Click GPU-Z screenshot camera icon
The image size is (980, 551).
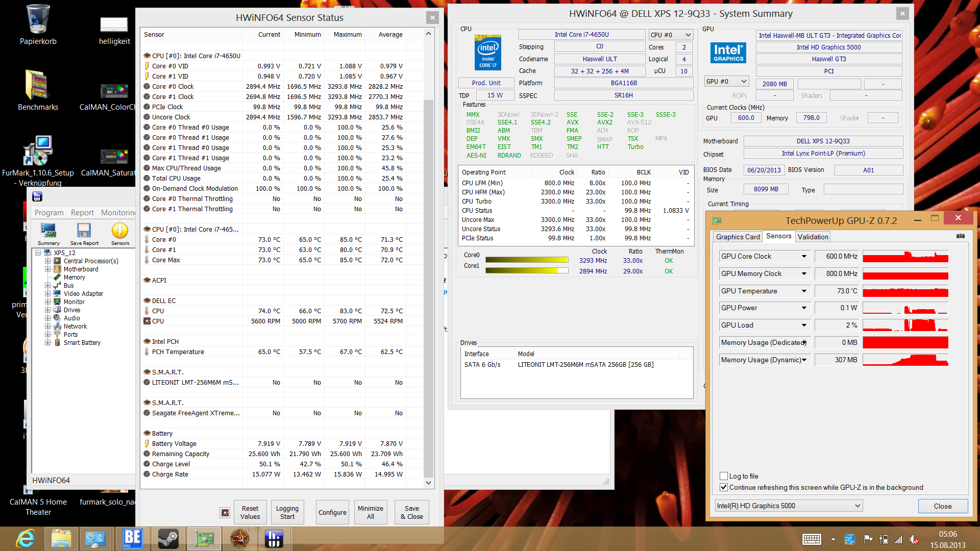coord(960,236)
